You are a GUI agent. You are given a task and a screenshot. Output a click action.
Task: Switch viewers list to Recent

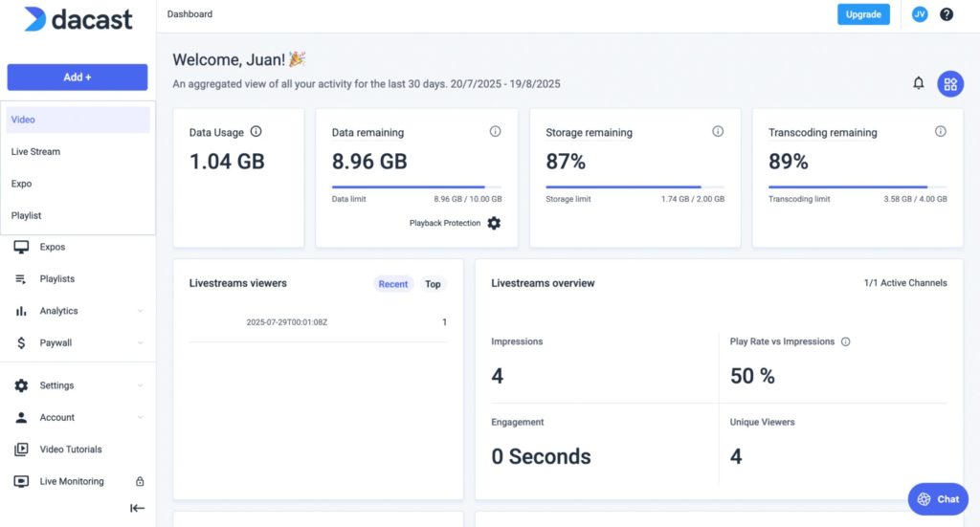click(392, 284)
